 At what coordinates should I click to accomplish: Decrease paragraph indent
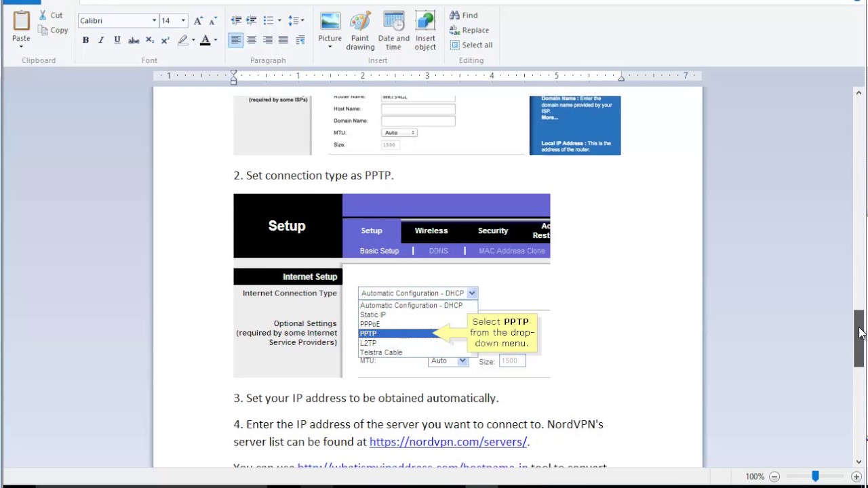pyautogui.click(x=236, y=20)
